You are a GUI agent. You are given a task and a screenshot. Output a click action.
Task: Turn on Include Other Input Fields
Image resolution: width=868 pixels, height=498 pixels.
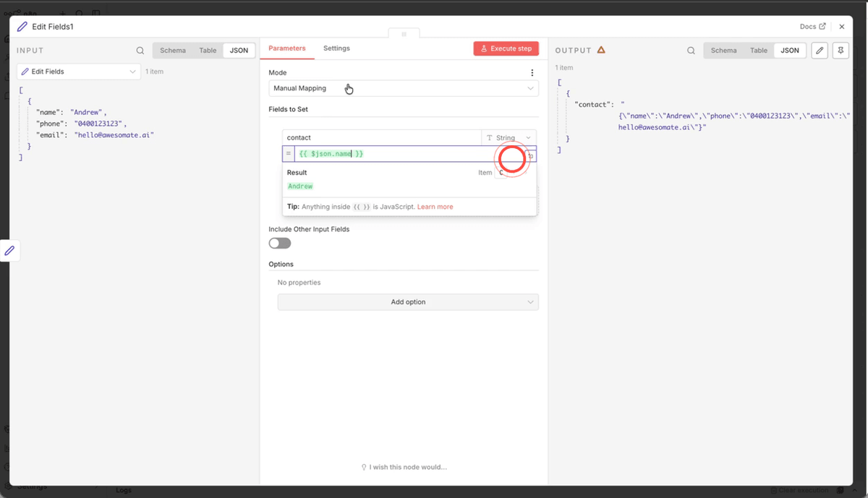click(x=280, y=244)
